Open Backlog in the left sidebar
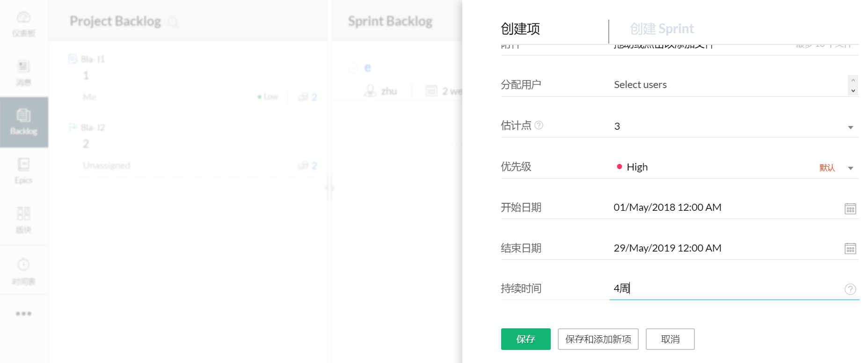 point(24,122)
